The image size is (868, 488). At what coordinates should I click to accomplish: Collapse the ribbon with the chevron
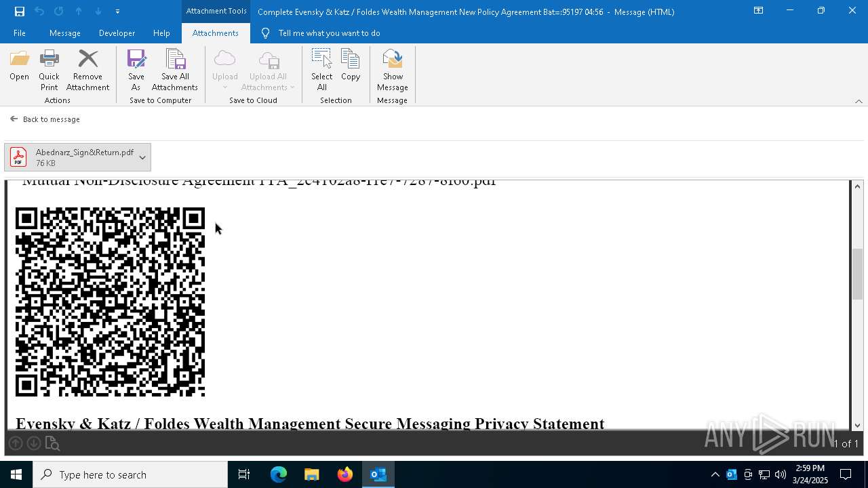click(x=859, y=101)
